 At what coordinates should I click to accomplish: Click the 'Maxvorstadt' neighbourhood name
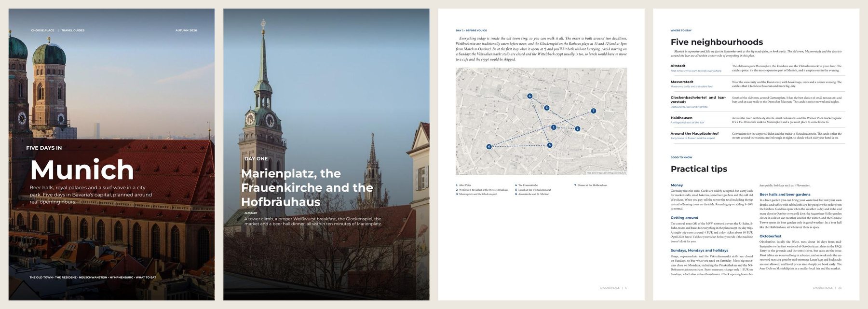point(682,82)
